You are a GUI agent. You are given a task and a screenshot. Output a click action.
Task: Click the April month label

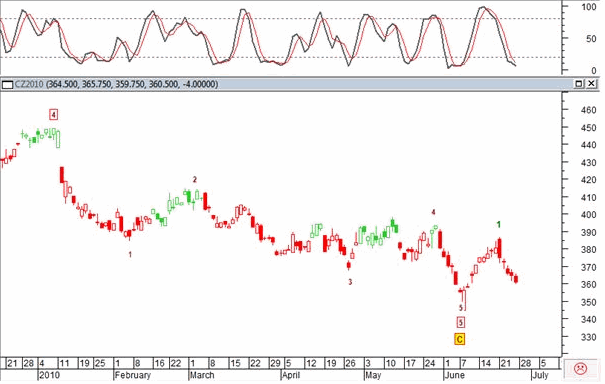(291, 375)
